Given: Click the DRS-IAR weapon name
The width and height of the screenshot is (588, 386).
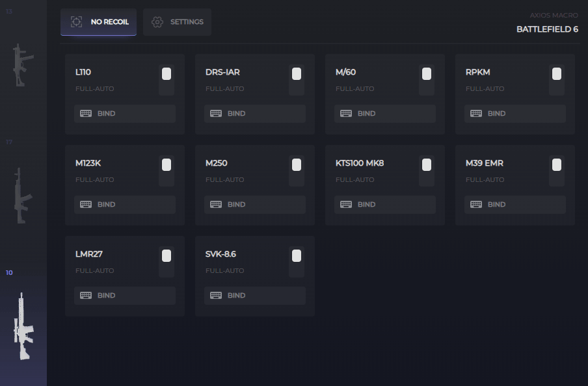Looking at the screenshot, I should click(x=222, y=72).
